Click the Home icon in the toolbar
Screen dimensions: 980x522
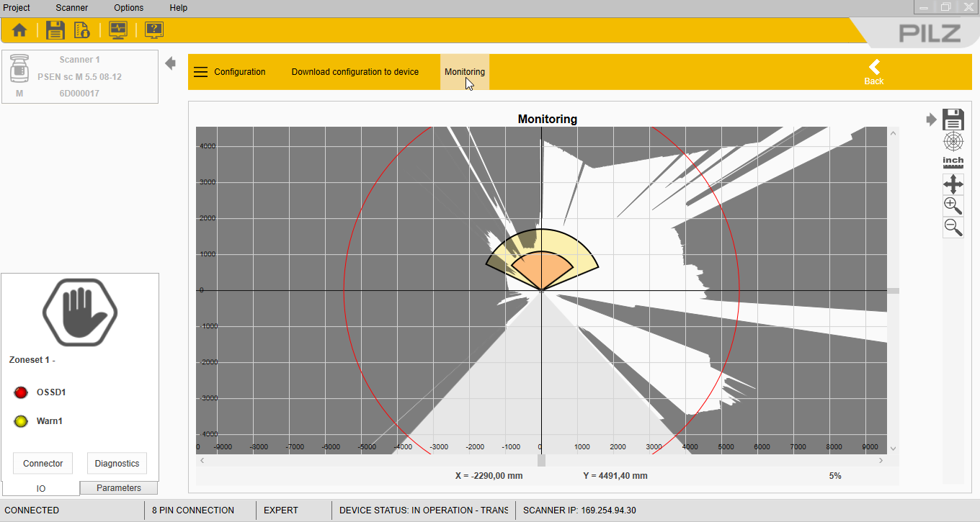[x=19, y=30]
